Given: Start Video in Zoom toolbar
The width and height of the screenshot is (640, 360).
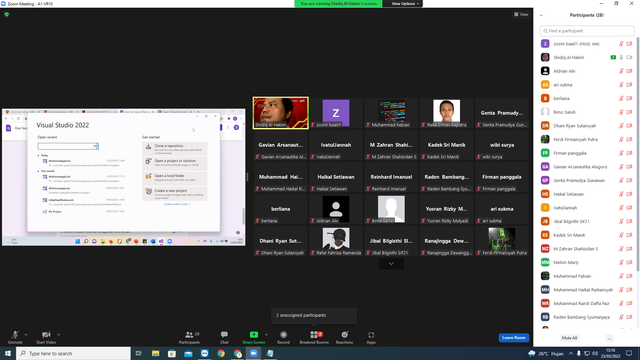Looking at the screenshot, I should coord(46,337).
